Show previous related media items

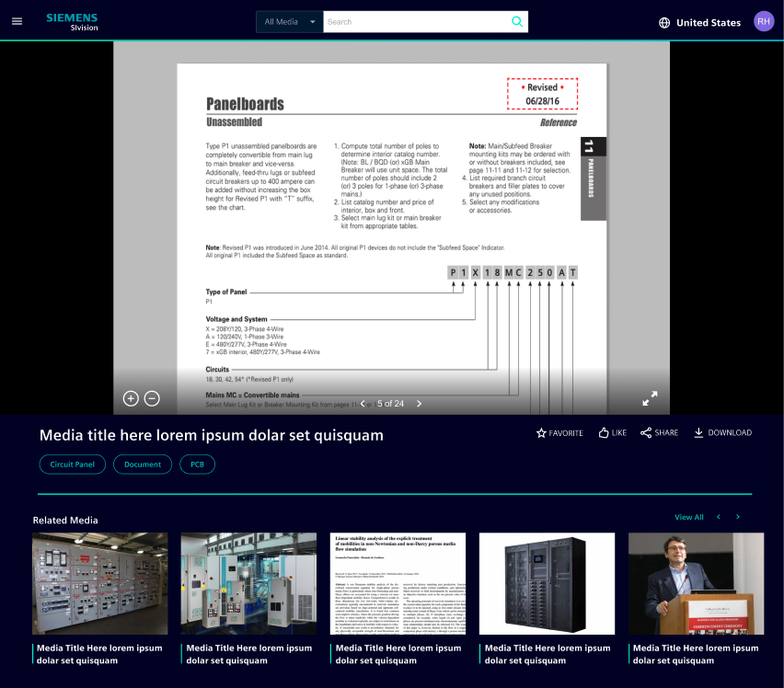coord(719,517)
